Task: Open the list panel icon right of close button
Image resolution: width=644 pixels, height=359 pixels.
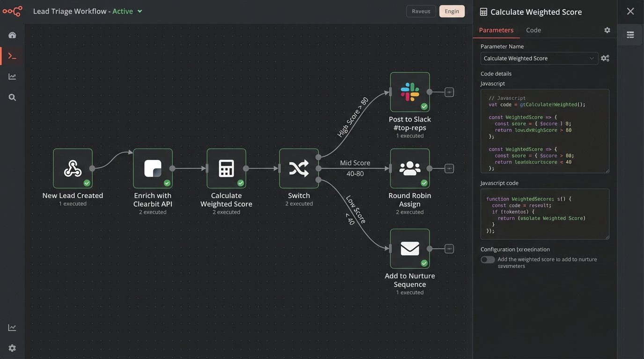Action: [x=630, y=35]
